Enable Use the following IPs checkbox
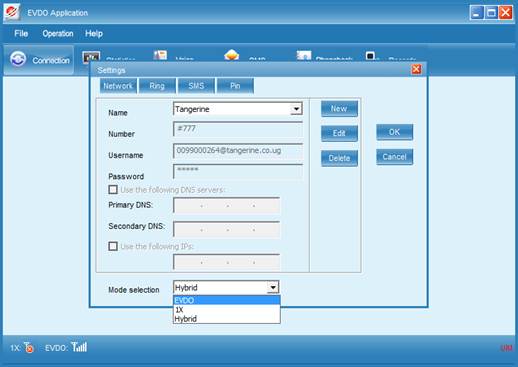This screenshot has height=367, width=518. (x=113, y=246)
